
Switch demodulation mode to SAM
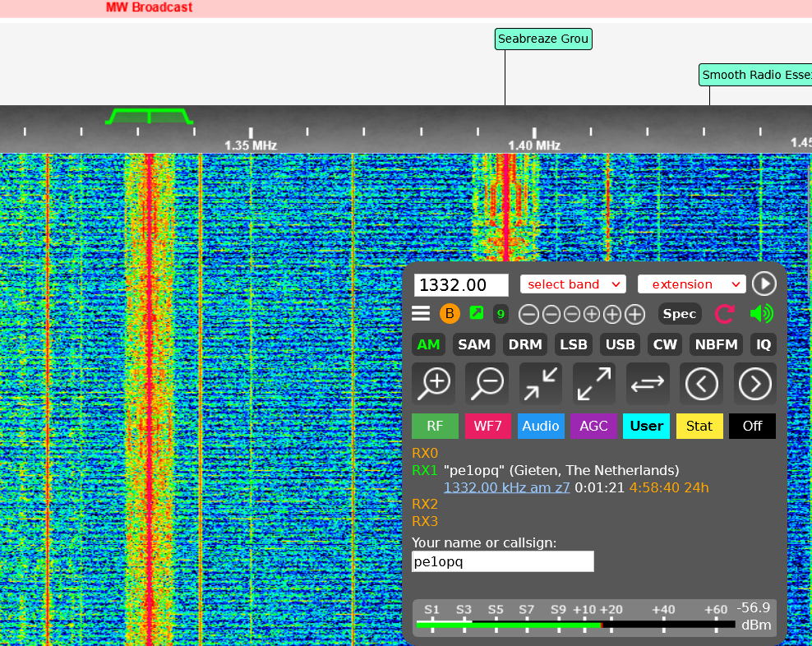coord(473,344)
